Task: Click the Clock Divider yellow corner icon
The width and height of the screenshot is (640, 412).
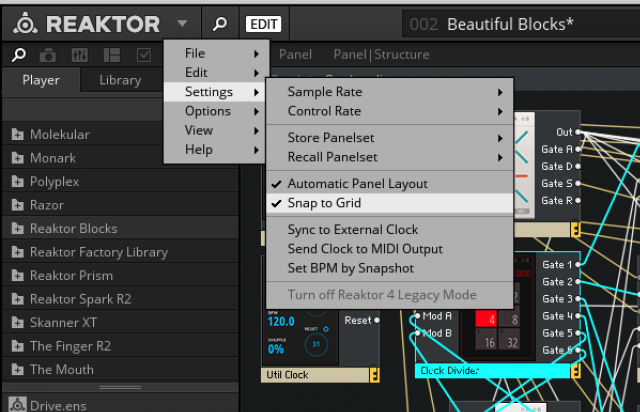Action: point(575,371)
